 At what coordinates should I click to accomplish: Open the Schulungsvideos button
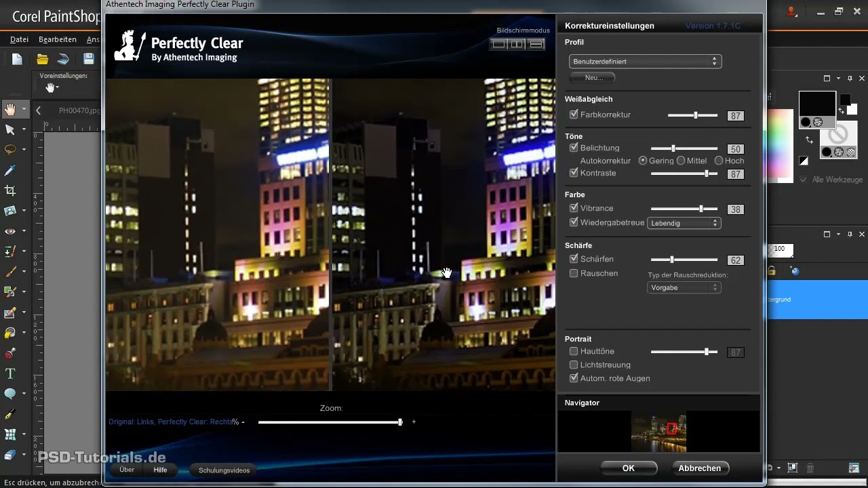(x=224, y=470)
